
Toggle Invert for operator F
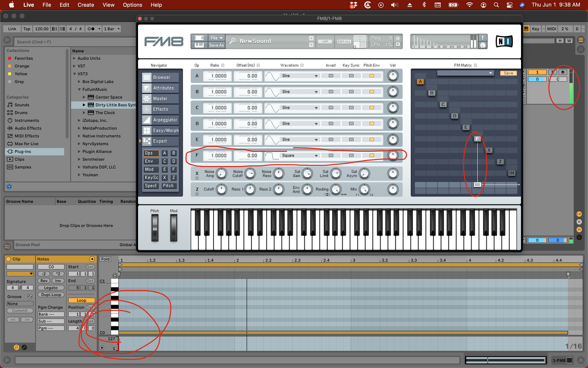point(331,155)
